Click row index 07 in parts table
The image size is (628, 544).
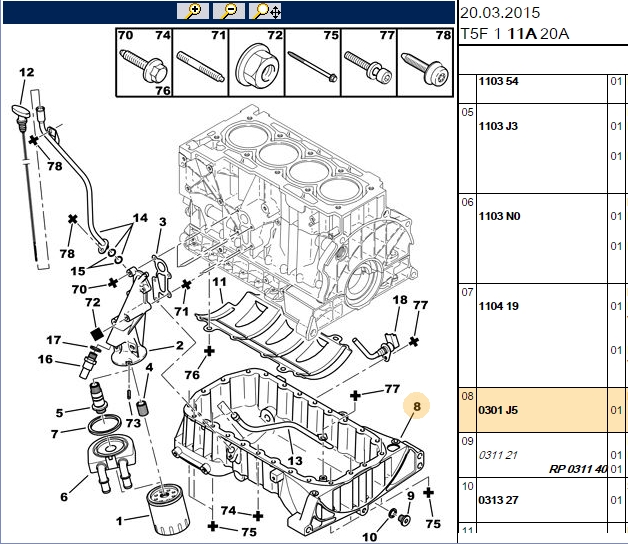[467, 292]
